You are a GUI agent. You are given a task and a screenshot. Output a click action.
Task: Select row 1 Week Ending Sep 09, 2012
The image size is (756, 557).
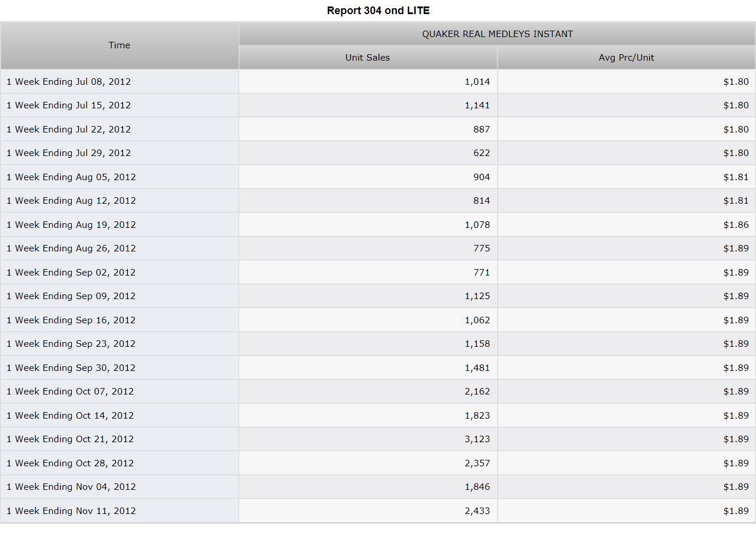(x=378, y=296)
